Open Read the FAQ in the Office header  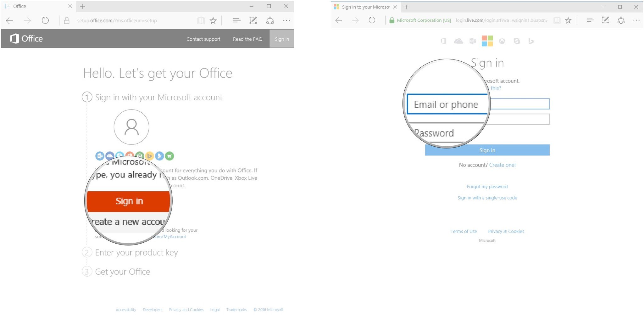(247, 39)
